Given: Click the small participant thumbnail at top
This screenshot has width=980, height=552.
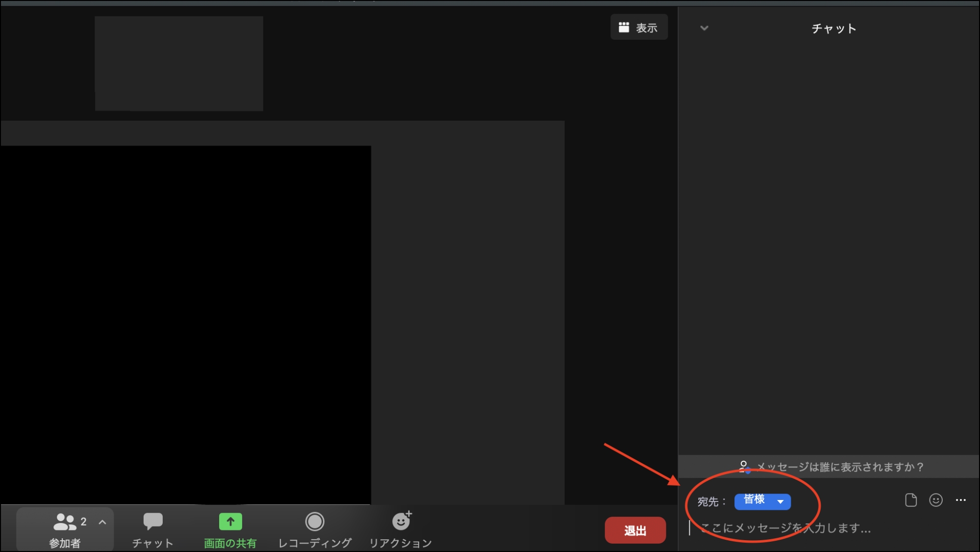Looking at the screenshot, I should tap(178, 63).
